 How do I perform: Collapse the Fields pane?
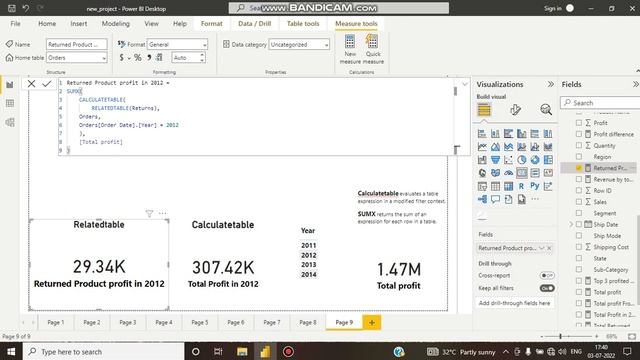pos(636,84)
